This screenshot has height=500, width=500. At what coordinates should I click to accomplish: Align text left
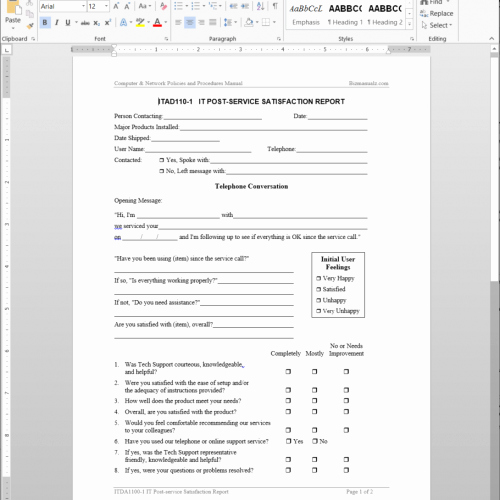pyautogui.click(x=178, y=22)
